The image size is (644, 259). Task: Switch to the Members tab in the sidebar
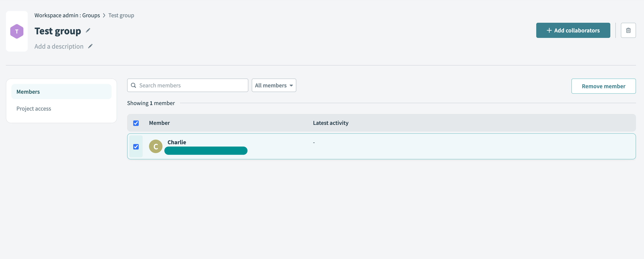[x=28, y=92]
